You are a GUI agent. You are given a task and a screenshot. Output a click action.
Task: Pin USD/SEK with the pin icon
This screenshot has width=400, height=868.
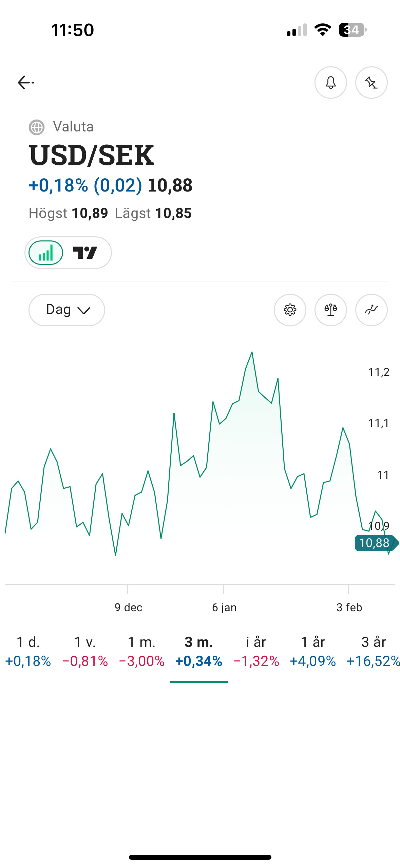[x=371, y=83]
